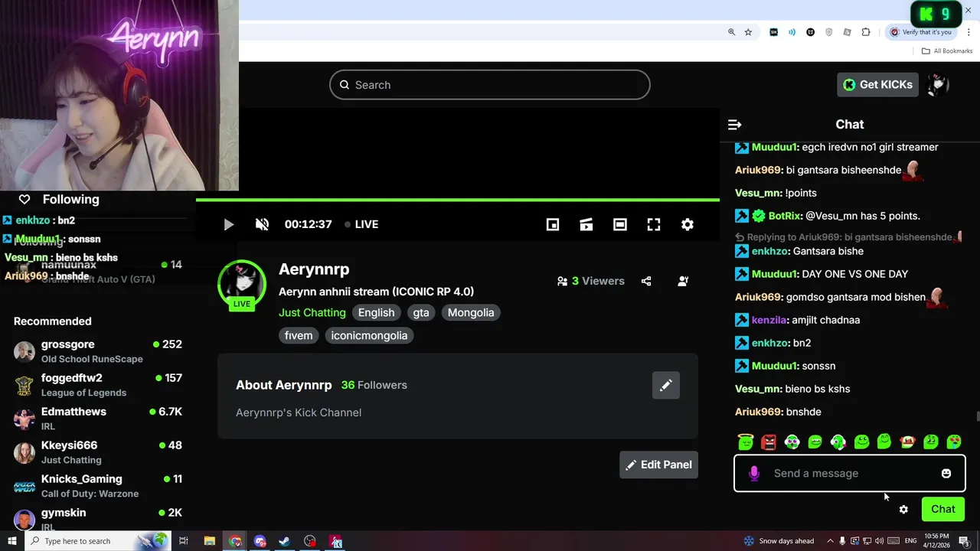Viewport: 980px width, 551px height.
Task: Open Kkeysi666 recommended channel
Action: coord(98,452)
